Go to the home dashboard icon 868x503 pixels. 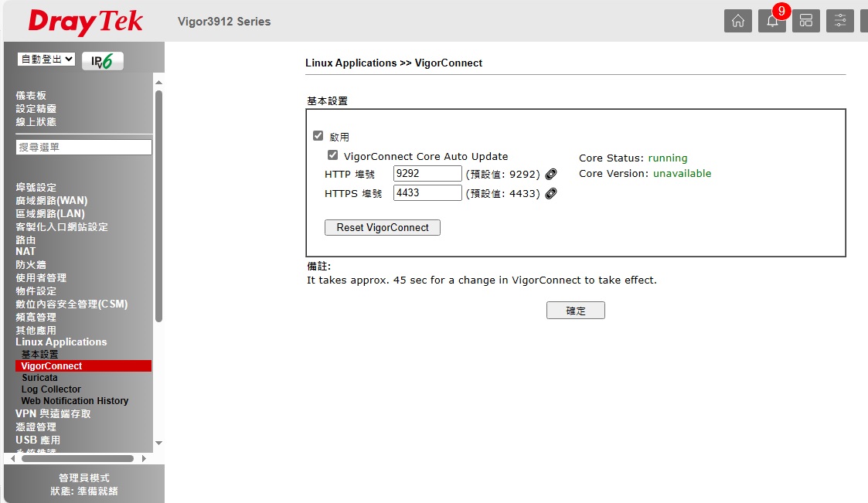[x=737, y=21]
